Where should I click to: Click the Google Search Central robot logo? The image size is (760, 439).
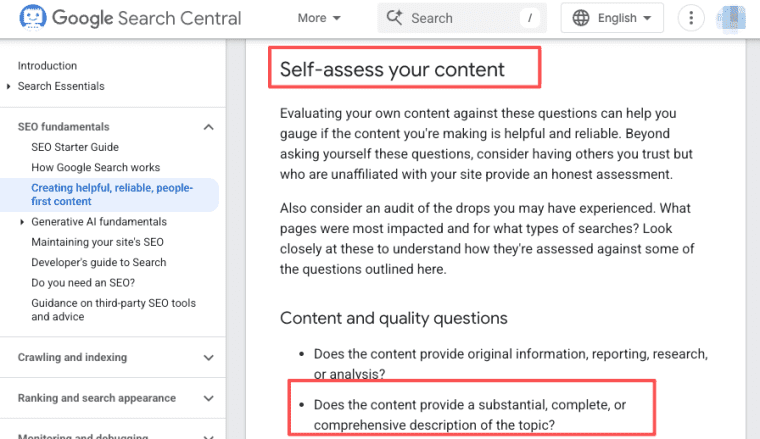pyautogui.click(x=33, y=17)
